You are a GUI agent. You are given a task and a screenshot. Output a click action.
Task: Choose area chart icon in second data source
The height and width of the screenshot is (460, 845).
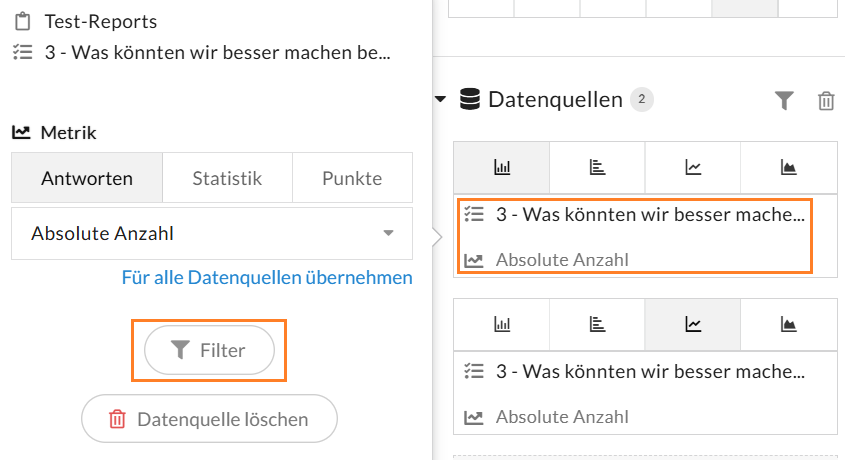coord(788,324)
